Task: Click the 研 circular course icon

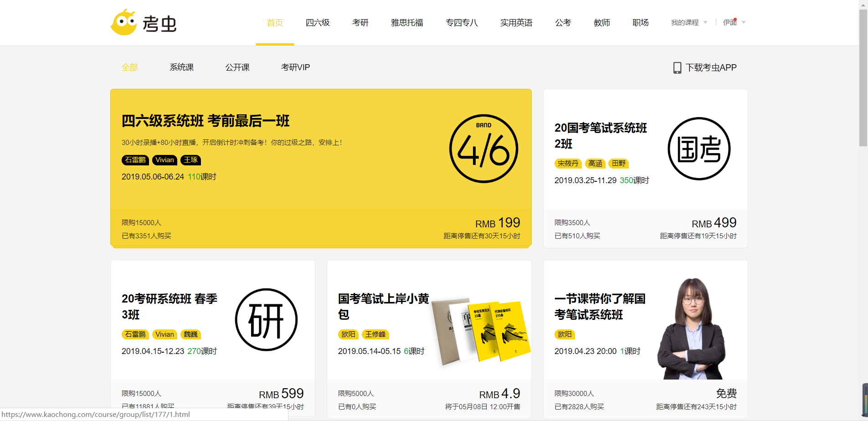Action: pyautogui.click(x=266, y=320)
